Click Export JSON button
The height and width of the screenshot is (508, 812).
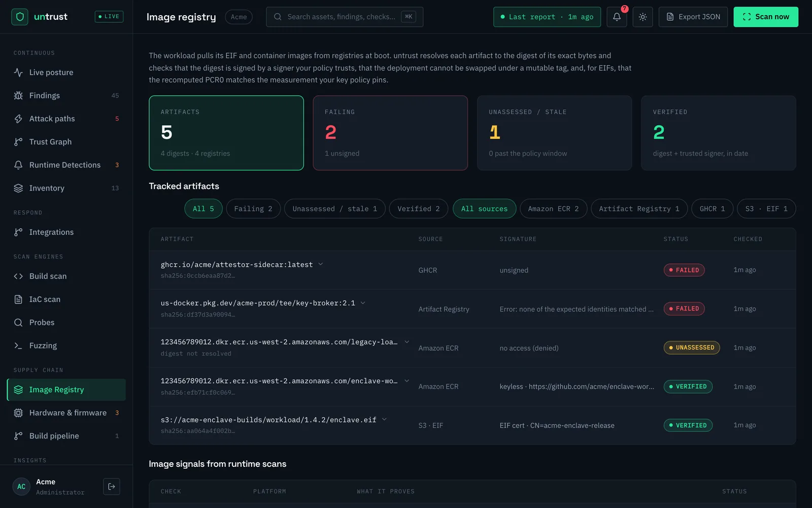pos(693,17)
